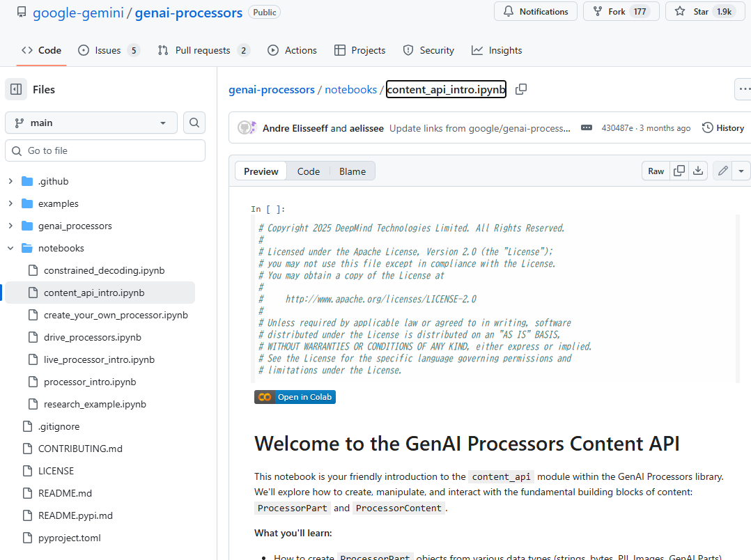This screenshot has width=751, height=560.
Task: Select content_api_intro.ipynb in the file tree
Action: point(94,293)
